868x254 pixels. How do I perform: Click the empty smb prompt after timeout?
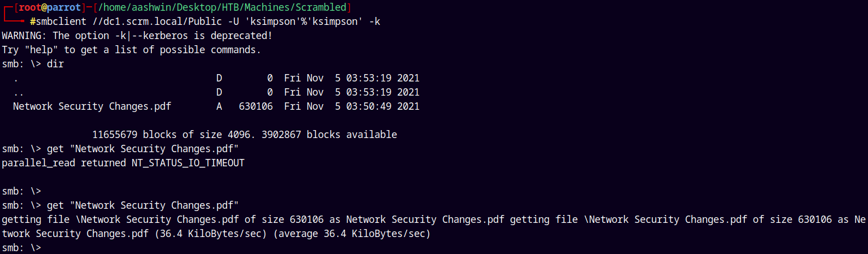pos(21,191)
